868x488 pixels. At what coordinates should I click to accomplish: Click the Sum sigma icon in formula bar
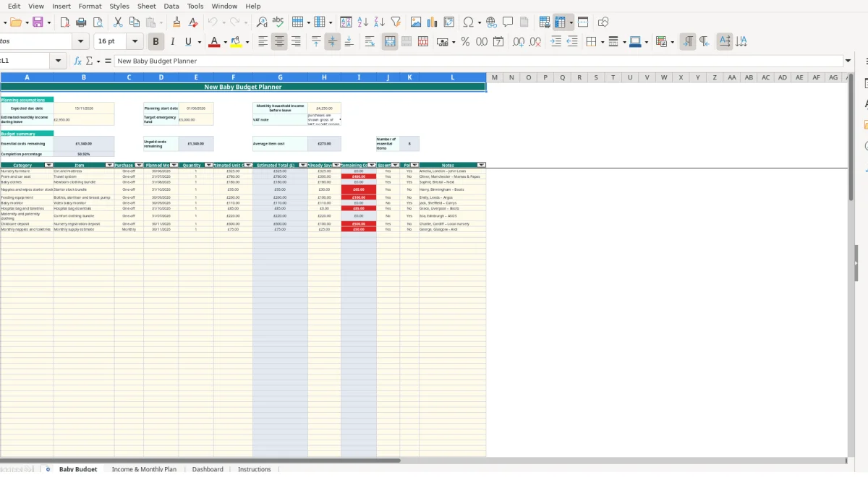(x=90, y=61)
